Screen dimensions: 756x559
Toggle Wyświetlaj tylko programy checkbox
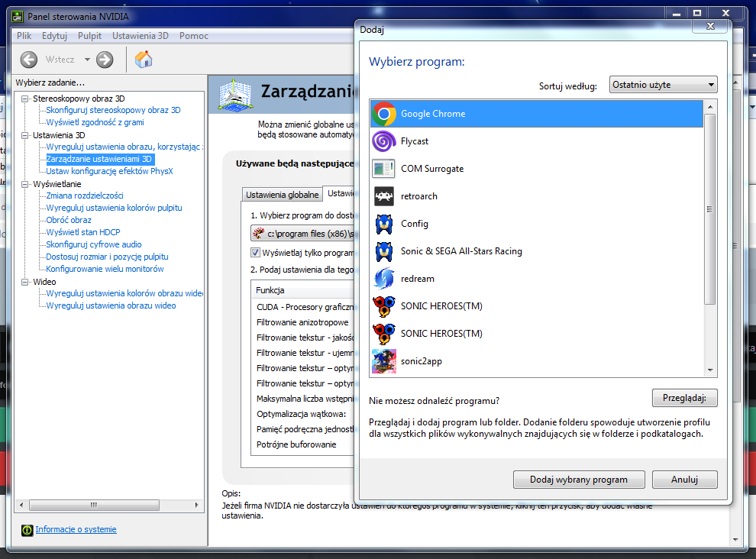256,252
